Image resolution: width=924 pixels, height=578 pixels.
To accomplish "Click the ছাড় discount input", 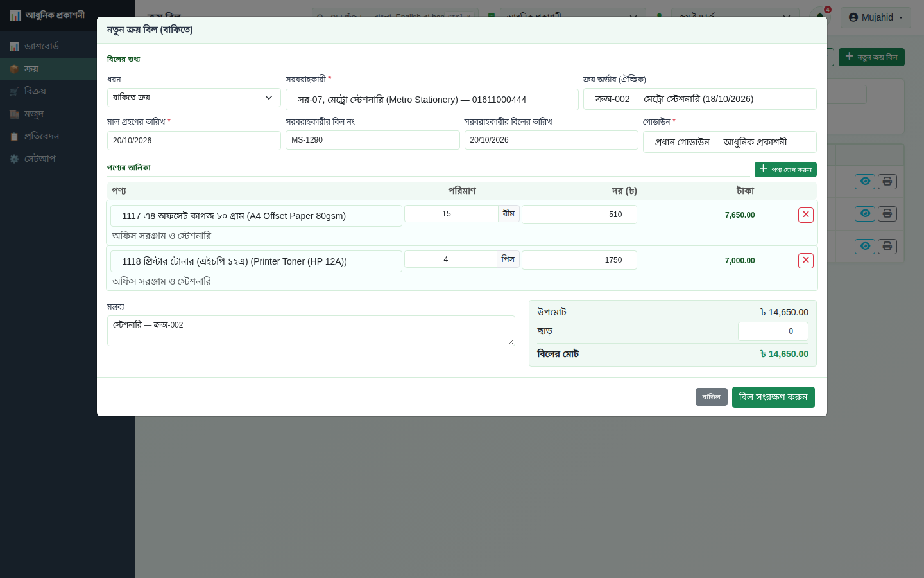I will click(x=773, y=331).
